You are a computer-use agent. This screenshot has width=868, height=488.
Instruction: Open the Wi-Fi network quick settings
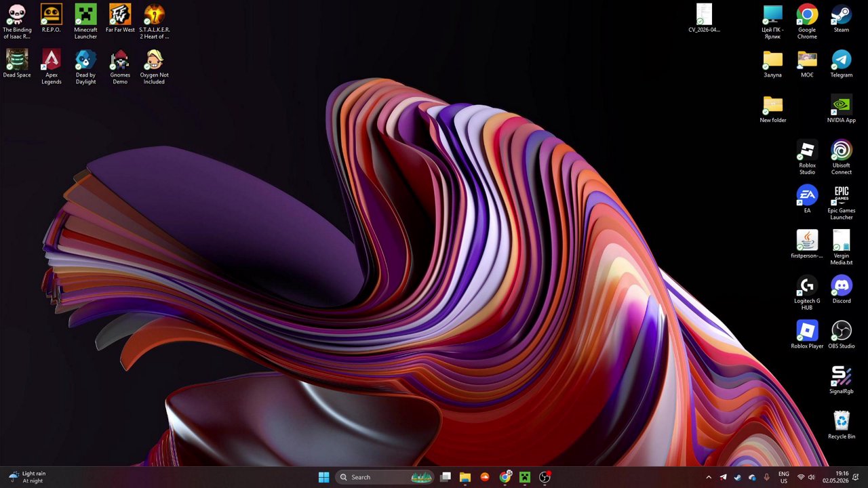point(801,477)
